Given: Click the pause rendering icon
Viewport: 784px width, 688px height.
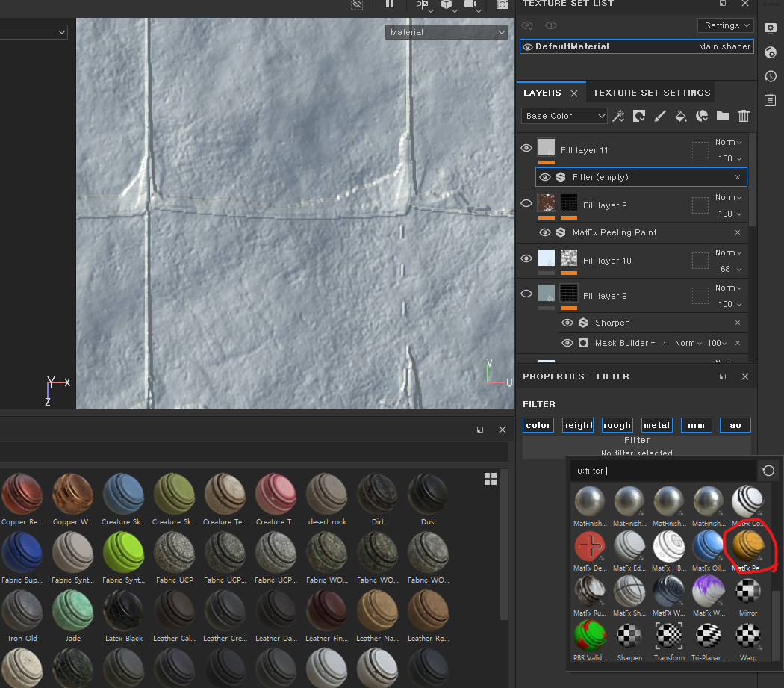Looking at the screenshot, I should pos(390,4).
